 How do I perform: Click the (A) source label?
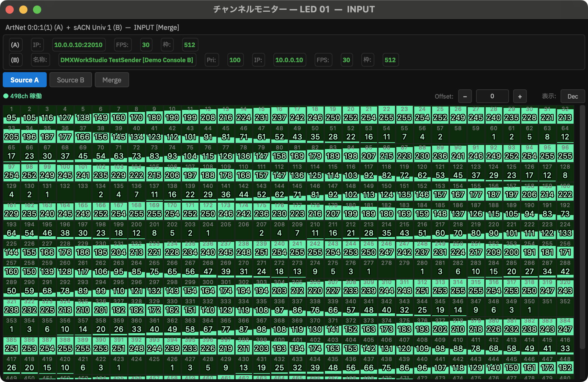click(15, 45)
